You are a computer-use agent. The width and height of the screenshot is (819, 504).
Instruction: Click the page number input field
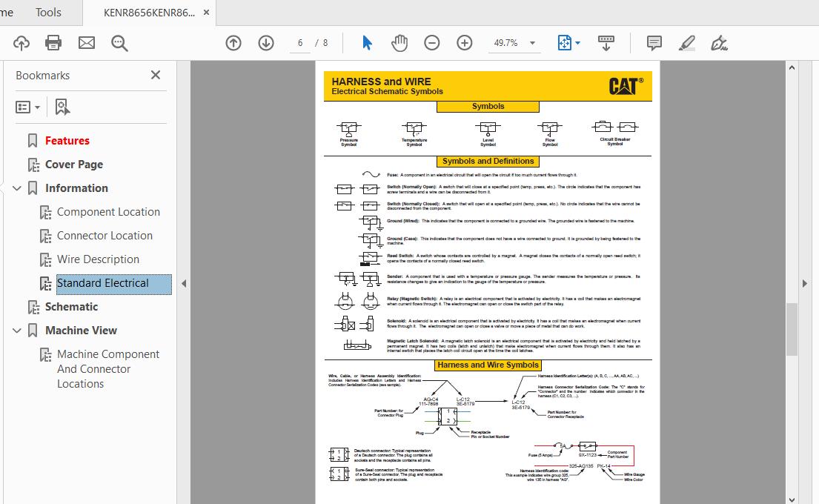[300, 43]
